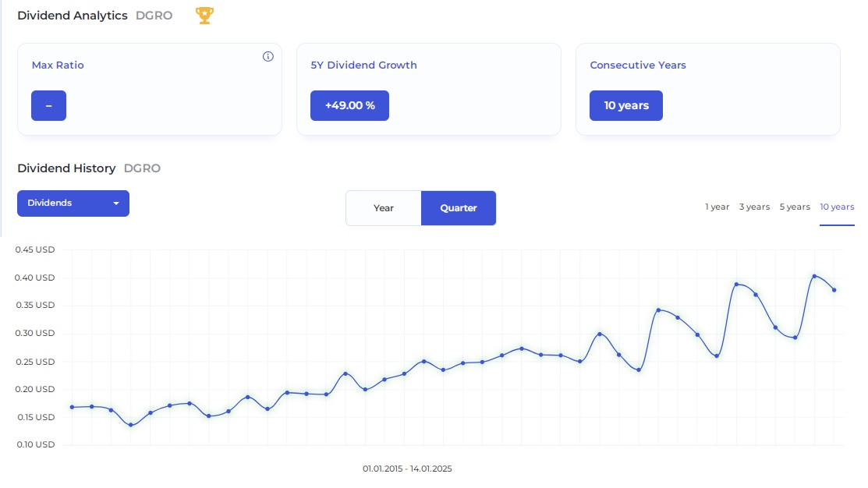Click the 5Y Dividend Growth title
This screenshot has height=488, width=868.
pyautogui.click(x=363, y=65)
